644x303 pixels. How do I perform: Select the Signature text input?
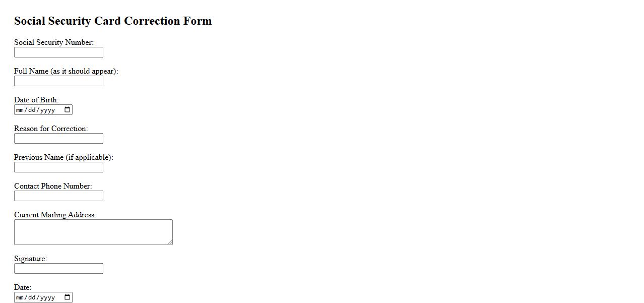(58, 269)
